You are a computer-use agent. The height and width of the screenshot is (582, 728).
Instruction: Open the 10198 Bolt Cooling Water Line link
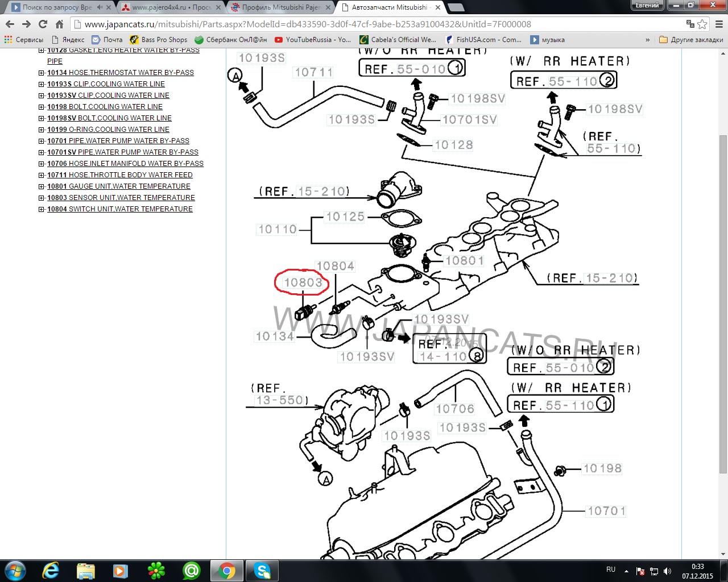(x=105, y=107)
